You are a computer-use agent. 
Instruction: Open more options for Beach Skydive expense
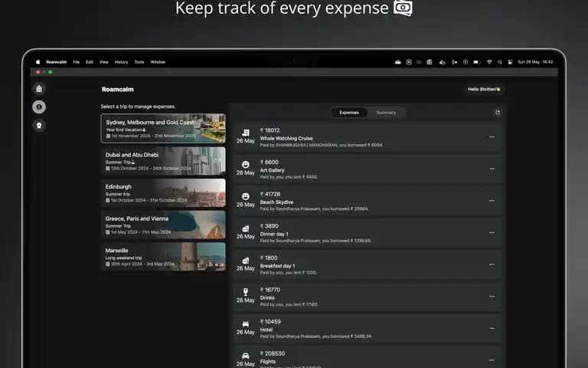coord(492,201)
